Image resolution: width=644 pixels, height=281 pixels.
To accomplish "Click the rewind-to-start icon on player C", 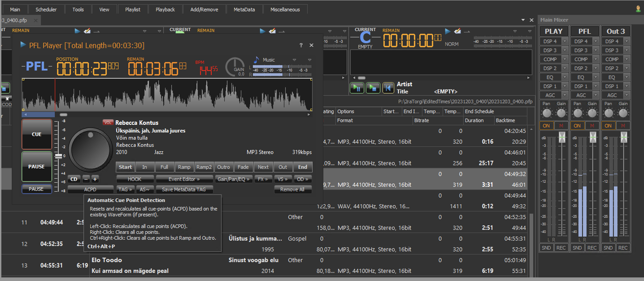I will (x=388, y=88).
